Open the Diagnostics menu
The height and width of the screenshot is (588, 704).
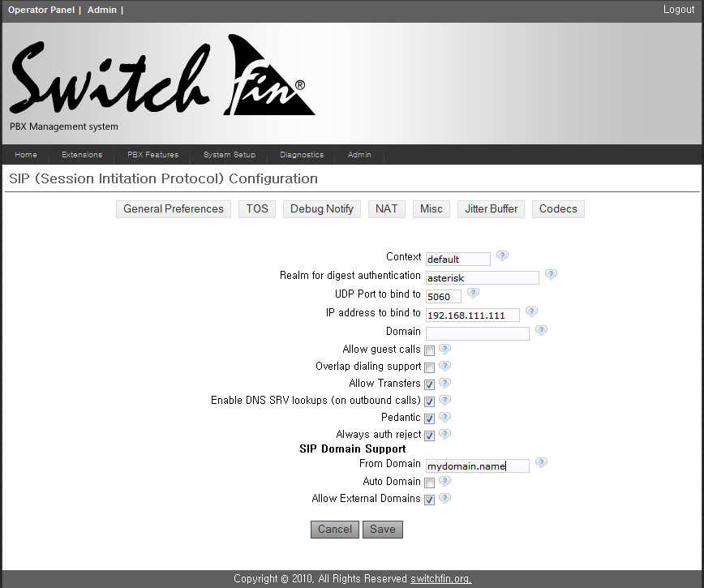(302, 154)
